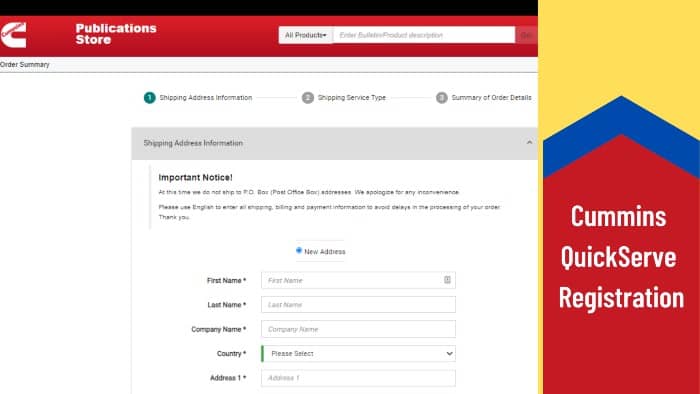Image resolution: width=700 pixels, height=394 pixels.
Task: Click the Cummins QuickServe Registration banner text
Action: pos(621,257)
